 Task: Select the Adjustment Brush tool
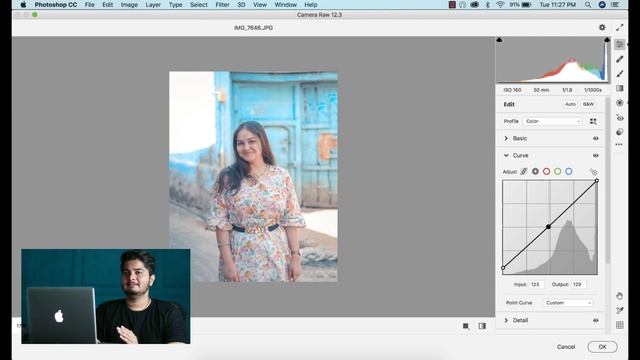pos(620,74)
